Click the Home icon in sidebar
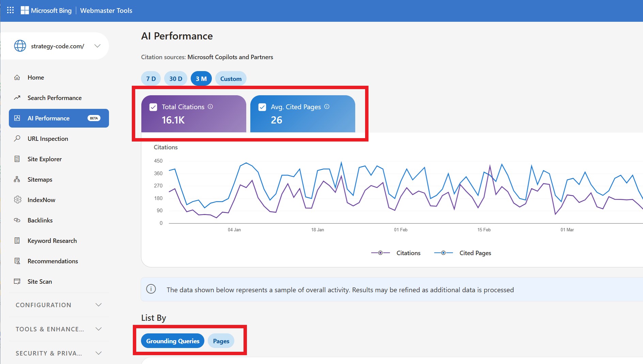This screenshot has height=364, width=643. [17, 78]
